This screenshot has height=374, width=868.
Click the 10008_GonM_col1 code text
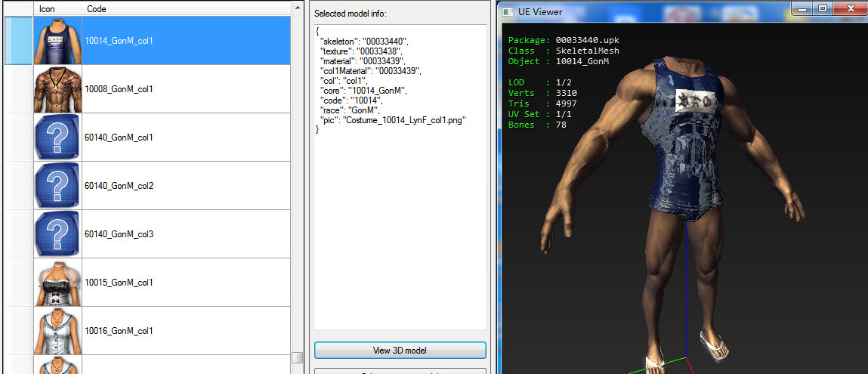pyautogui.click(x=119, y=89)
